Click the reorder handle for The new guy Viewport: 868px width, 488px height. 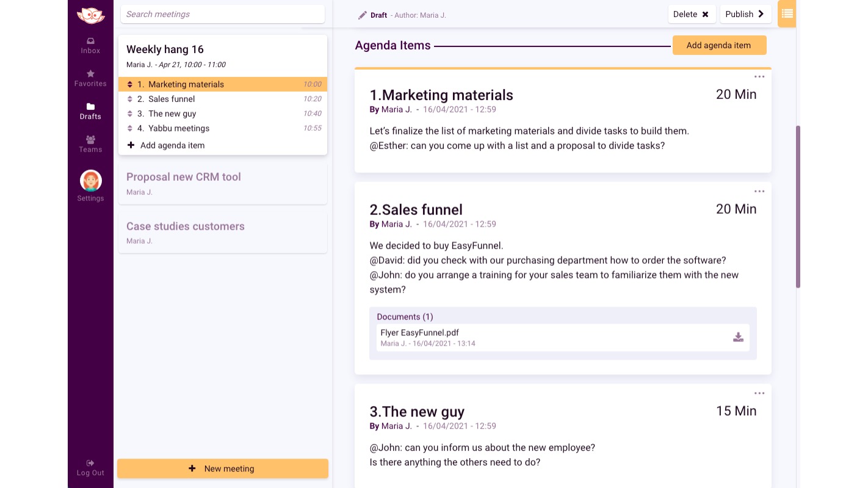pos(130,114)
